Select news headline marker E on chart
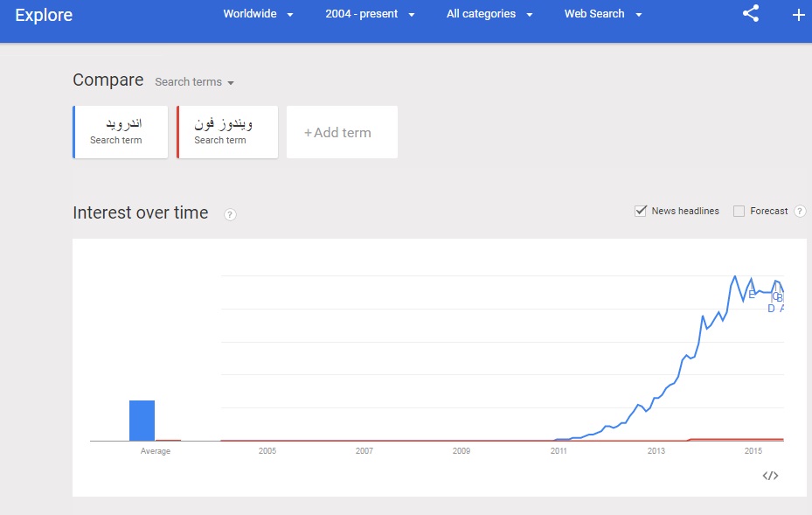812x515 pixels. tap(752, 295)
